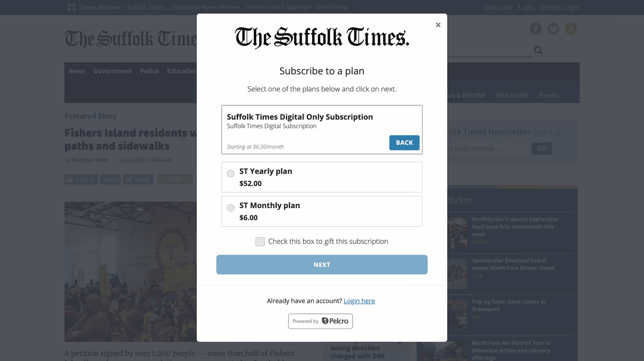Click the Tweet bird button
This screenshot has height=361, width=644.
point(138,179)
